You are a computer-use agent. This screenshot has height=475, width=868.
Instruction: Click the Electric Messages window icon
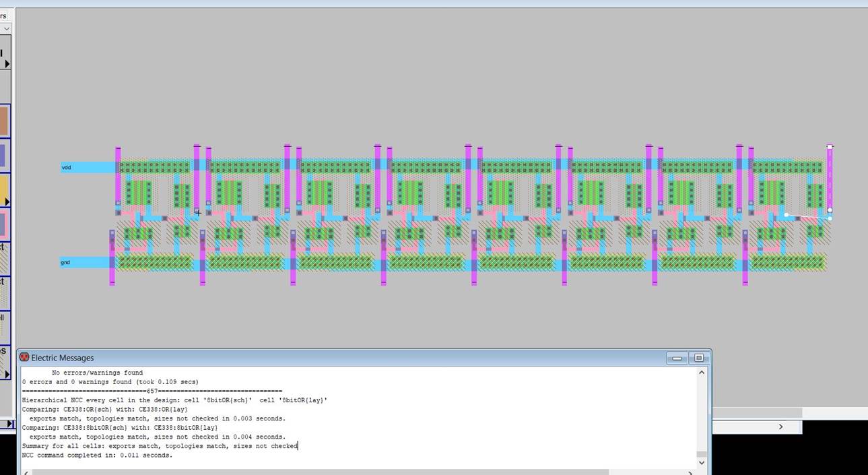click(x=24, y=358)
